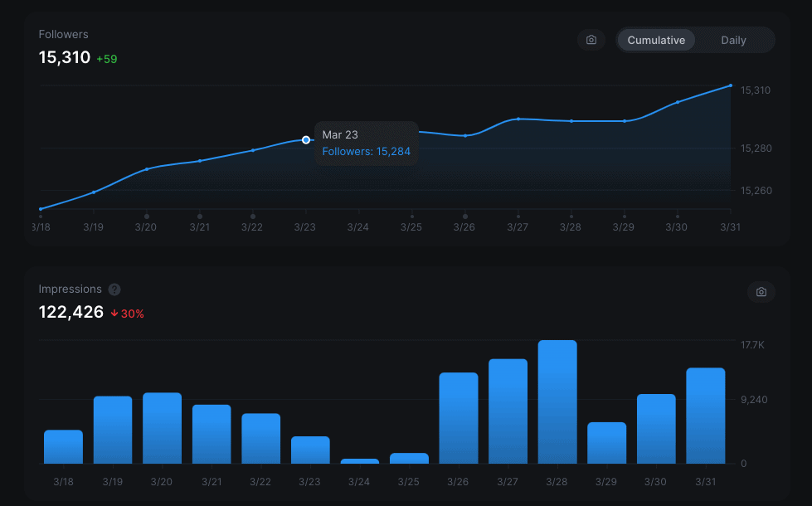Click the 122,426 impressions total
Image resolution: width=812 pixels, height=506 pixels.
tap(71, 312)
